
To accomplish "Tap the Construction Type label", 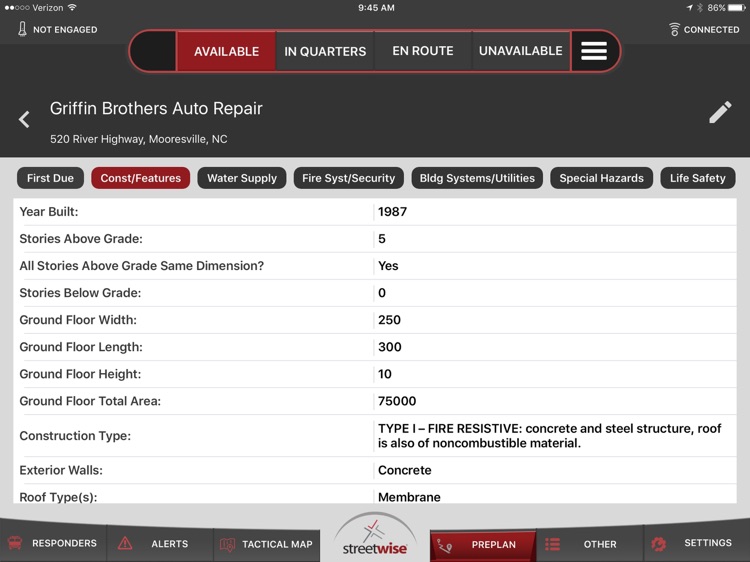I will (x=75, y=436).
